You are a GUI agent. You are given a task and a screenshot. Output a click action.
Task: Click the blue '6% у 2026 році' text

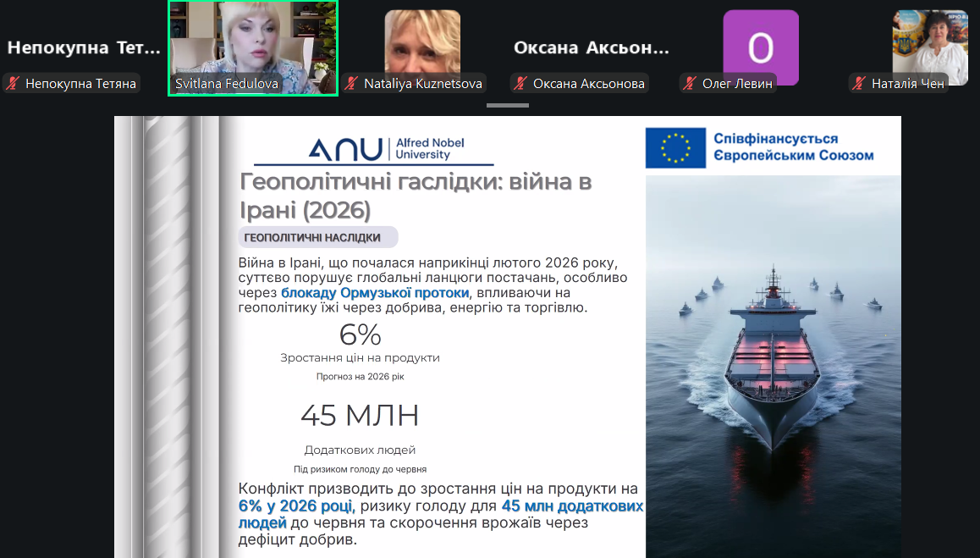coord(295,506)
